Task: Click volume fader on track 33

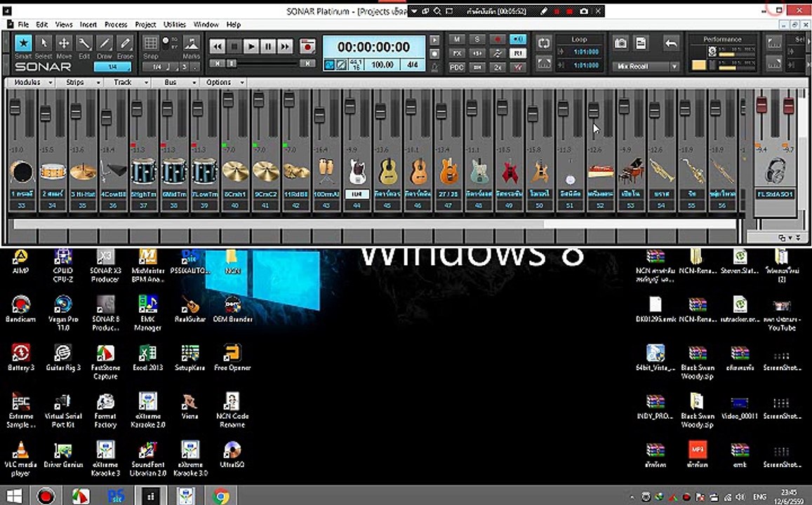Action: tap(15, 107)
